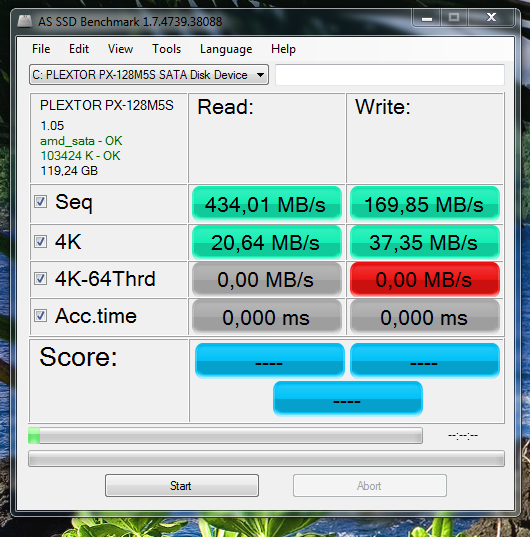The width and height of the screenshot is (530, 537).
Task: Select the Seq write result 169,85 MB/s
Action: click(x=425, y=204)
